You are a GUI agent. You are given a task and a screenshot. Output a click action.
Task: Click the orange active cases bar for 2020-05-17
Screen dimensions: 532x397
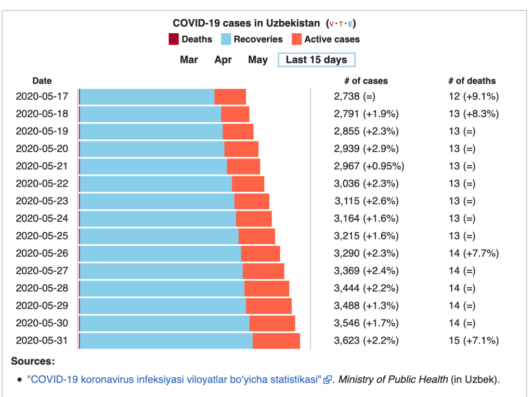tap(230, 97)
